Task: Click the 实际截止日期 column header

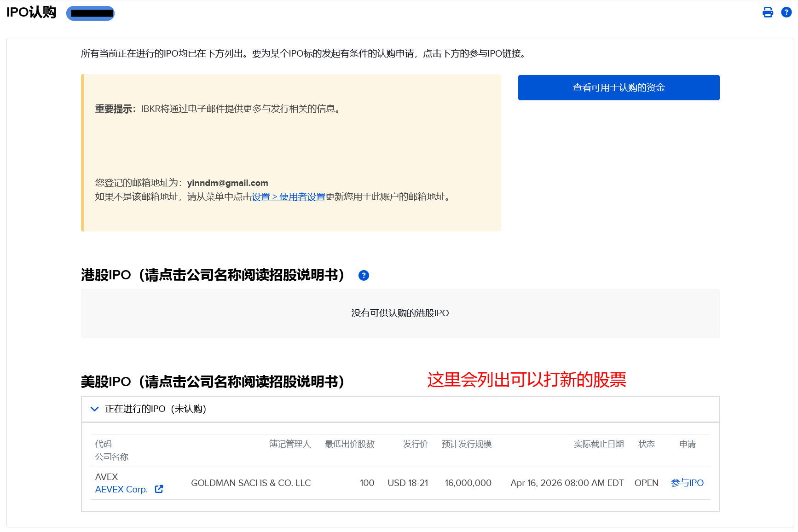Action: [x=598, y=444]
